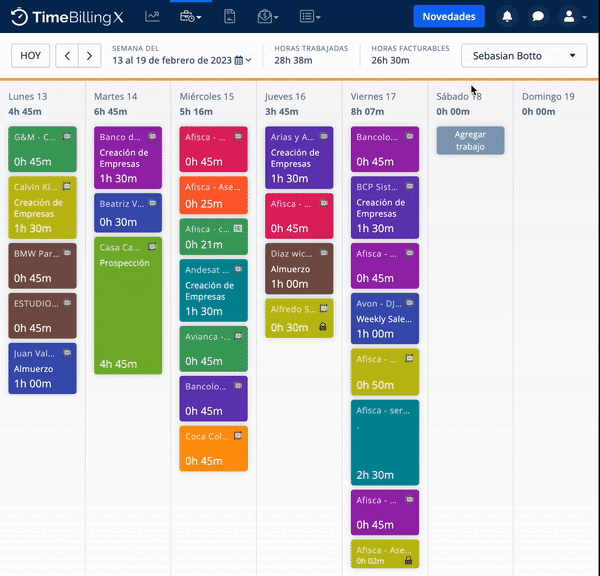Click small icon on Afisca 0h 50m card
Viewport: 600px width, 576px height.
click(x=409, y=358)
